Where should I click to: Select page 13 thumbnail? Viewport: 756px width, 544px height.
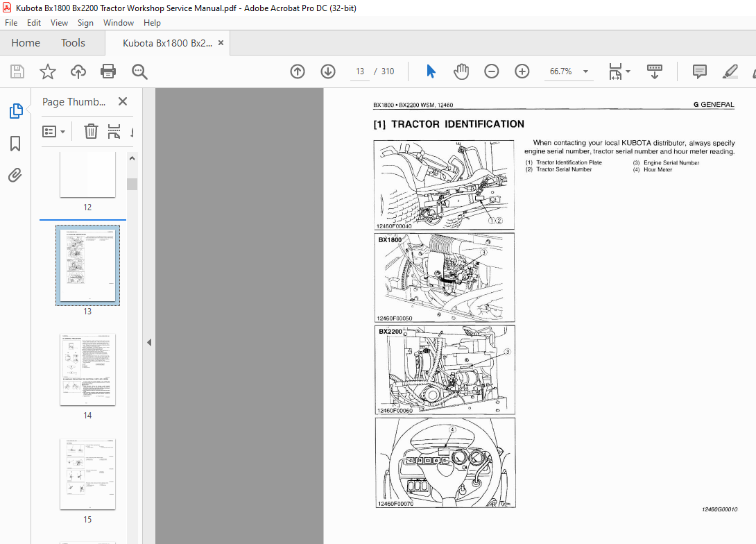(x=88, y=265)
